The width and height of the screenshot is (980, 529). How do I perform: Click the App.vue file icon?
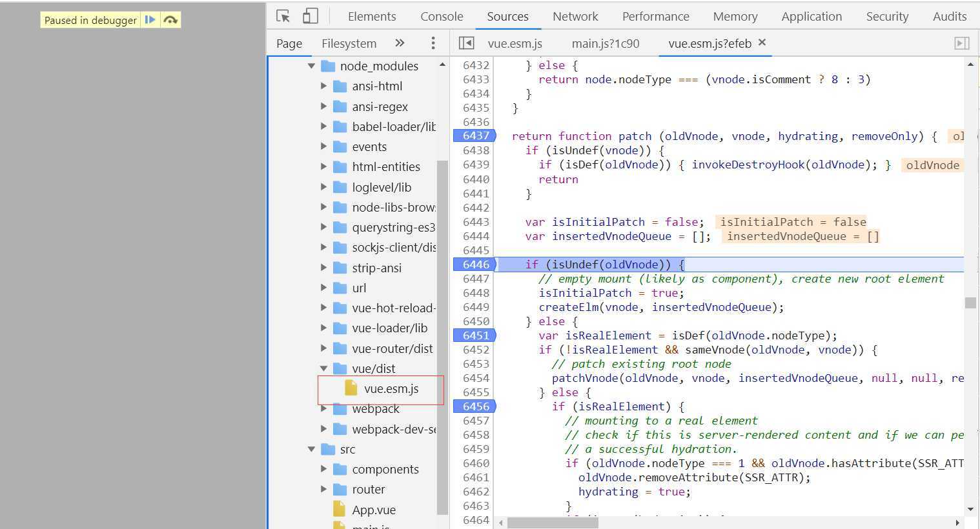[339, 510]
